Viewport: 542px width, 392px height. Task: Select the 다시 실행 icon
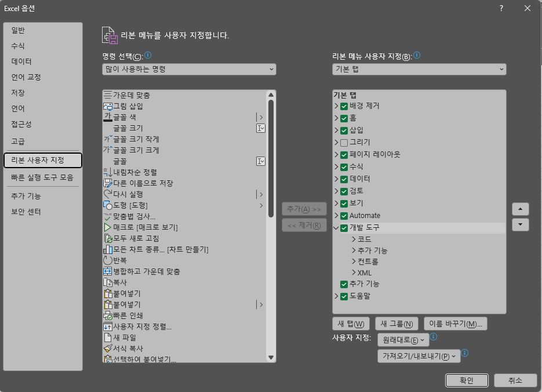click(x=108, y=194)
